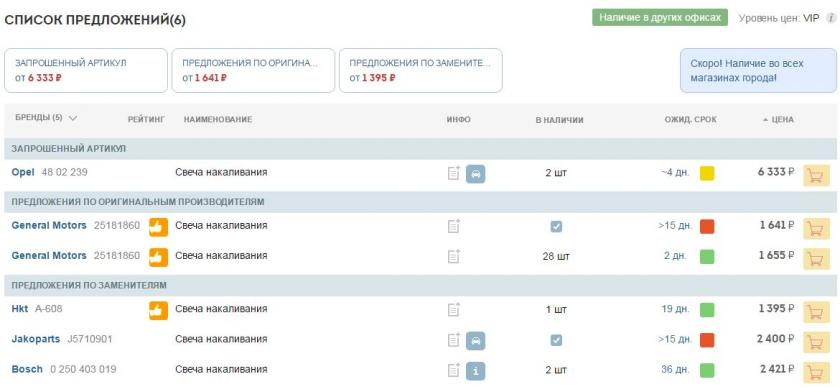The width and height of the screenshot is (840, 387).
Task: Select ПРЕДЛОЖЕНИЯ ПО ОРИГИНА... tab from 1 641 ₽
Action: point(253,70)
